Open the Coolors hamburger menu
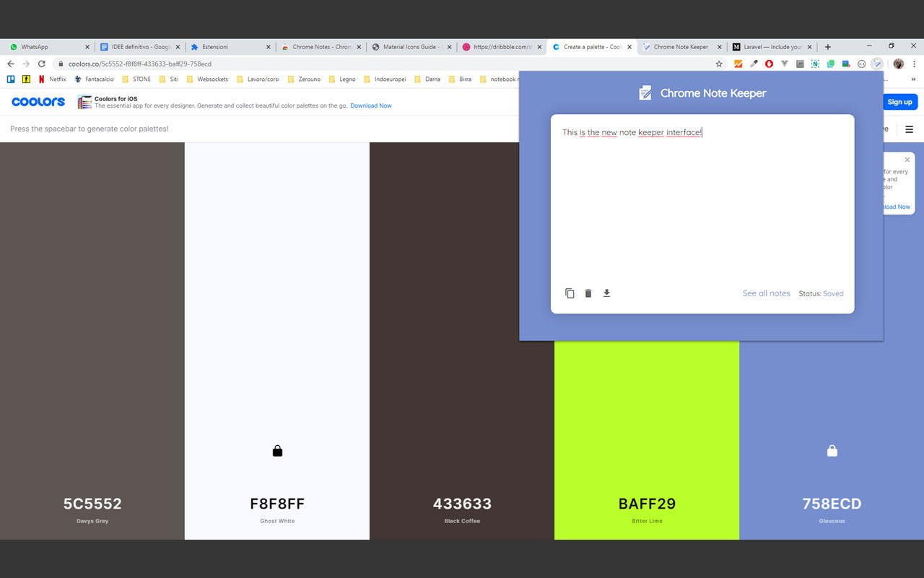 pyautogui.click(x=909, y=129)
